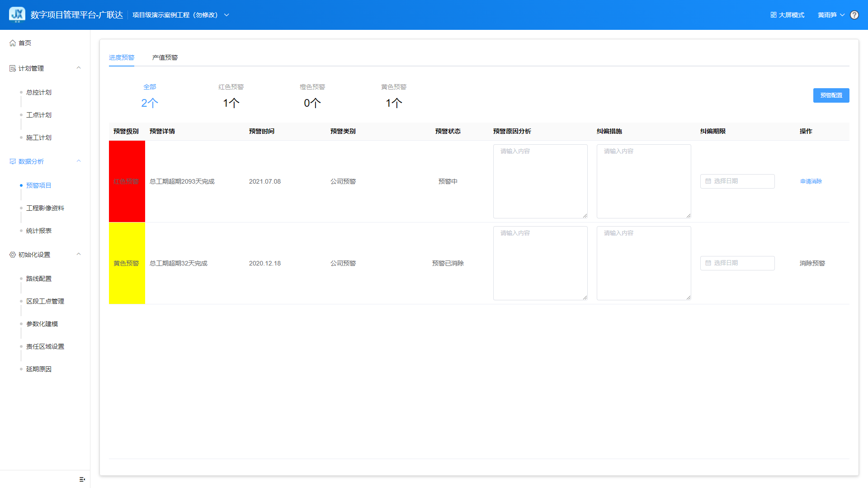The height and width of the screenshot is (488, 868).
Task: Switch to the 产值预警 tab
Action: tap(165, 57)
